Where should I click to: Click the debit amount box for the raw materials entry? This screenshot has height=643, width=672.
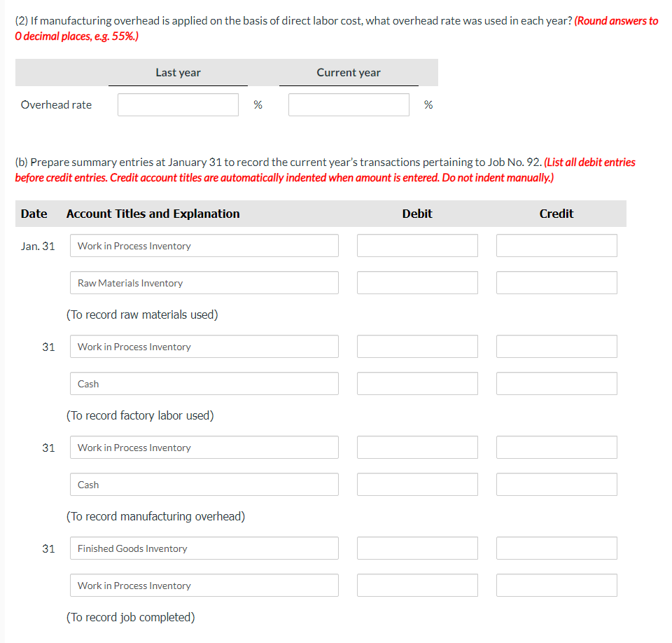(416, 245)
